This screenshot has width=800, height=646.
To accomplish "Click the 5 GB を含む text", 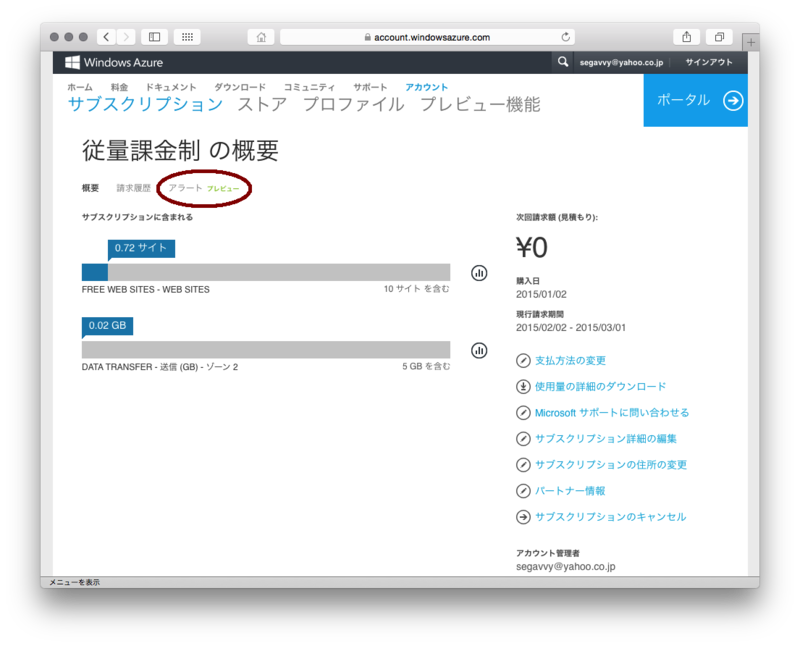I will click(426, 366).
